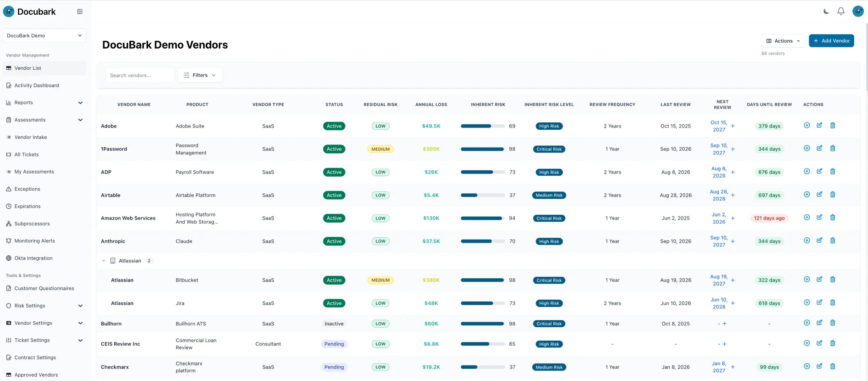Open the Anthropic vendor name

coord(113,241)
